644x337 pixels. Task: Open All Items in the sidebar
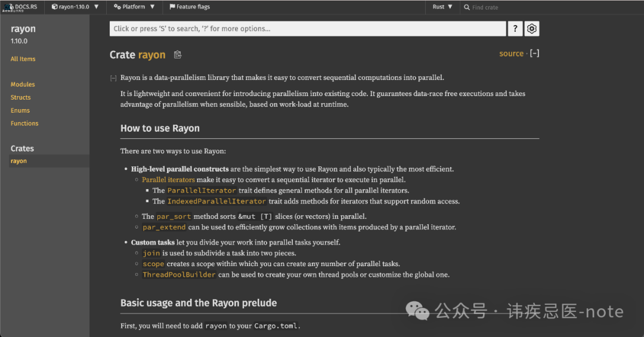(x=23, y=59)
